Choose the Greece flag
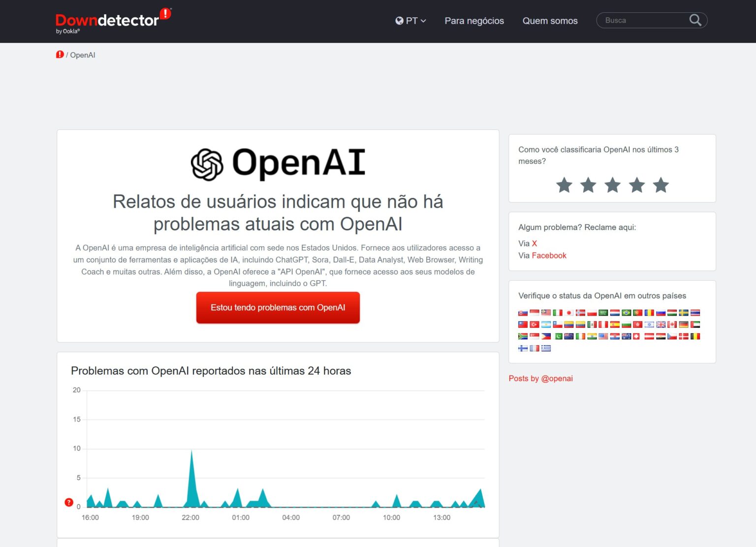756x547 pixels. pos(546,348)
